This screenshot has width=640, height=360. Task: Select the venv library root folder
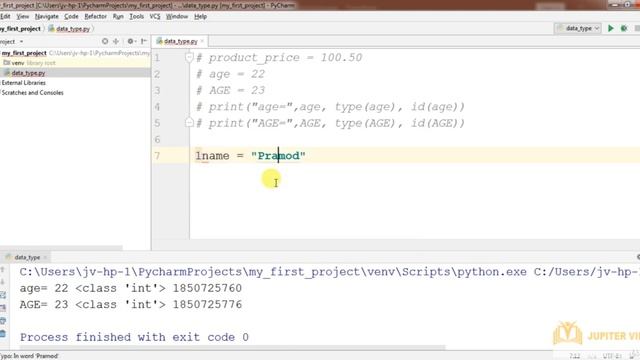coord(29,63)
